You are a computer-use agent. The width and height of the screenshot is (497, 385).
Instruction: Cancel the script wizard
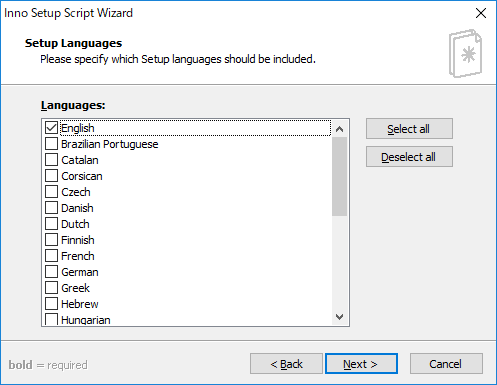click(x=446, y=364)
